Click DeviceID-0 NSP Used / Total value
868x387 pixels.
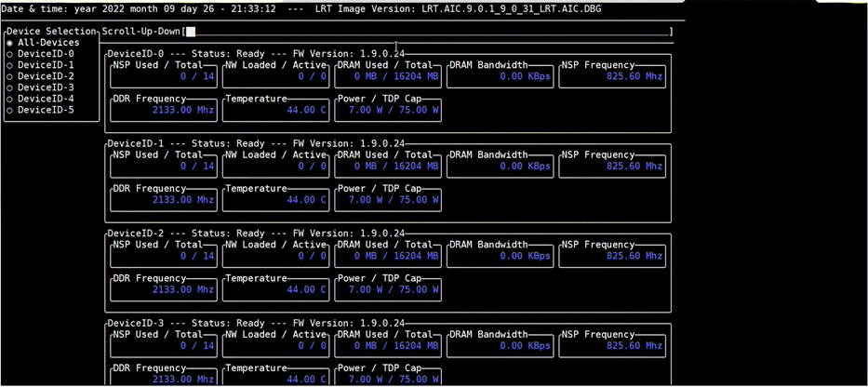[x=197, y=76]
